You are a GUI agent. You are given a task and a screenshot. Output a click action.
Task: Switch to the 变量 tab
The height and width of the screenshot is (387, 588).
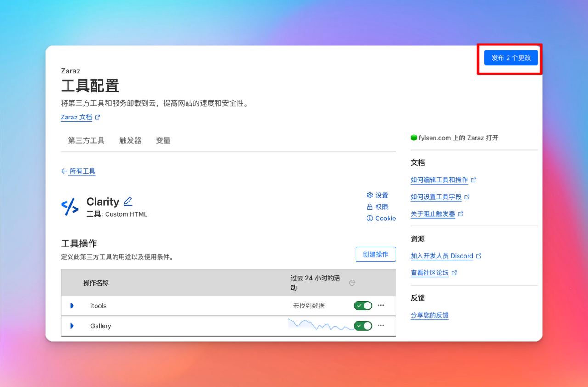(163, 140)
